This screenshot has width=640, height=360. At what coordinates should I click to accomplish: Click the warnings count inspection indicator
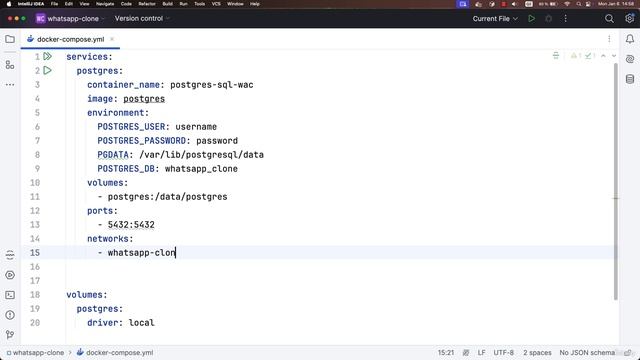[576, 56]
